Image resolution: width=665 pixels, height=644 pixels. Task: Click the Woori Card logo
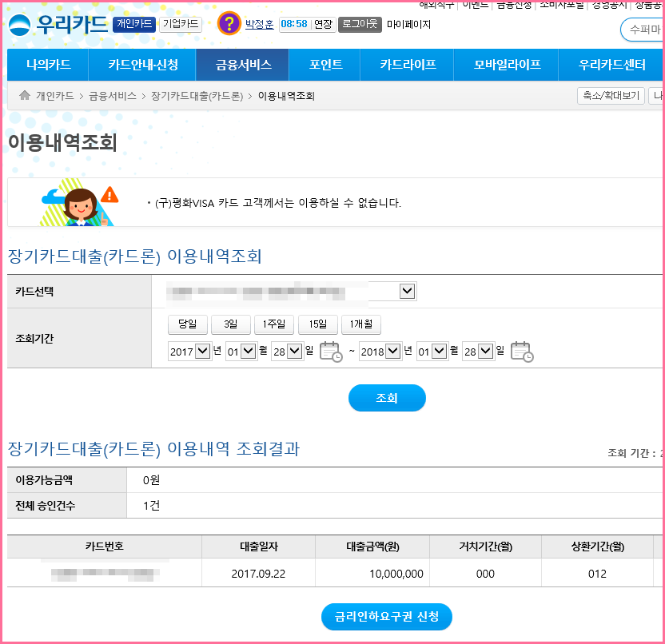(x=58, y=25)
